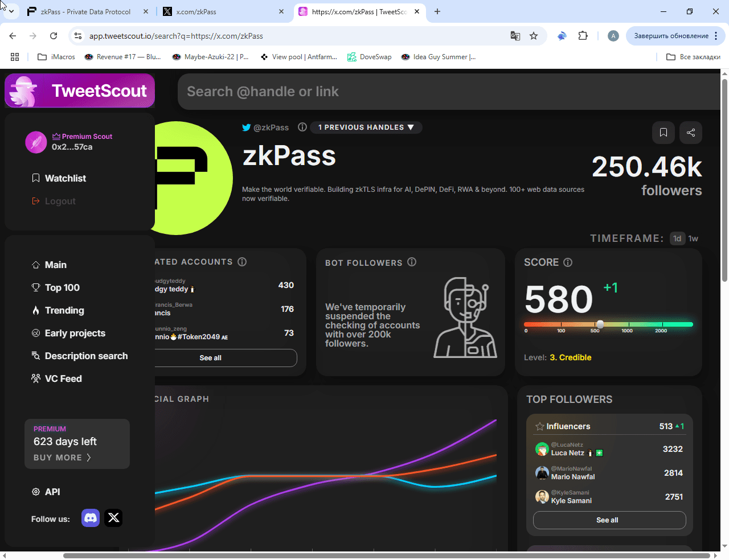
Task: Bookmark this page with star icon
Action: pyautogui.click(x=534, y=36)
